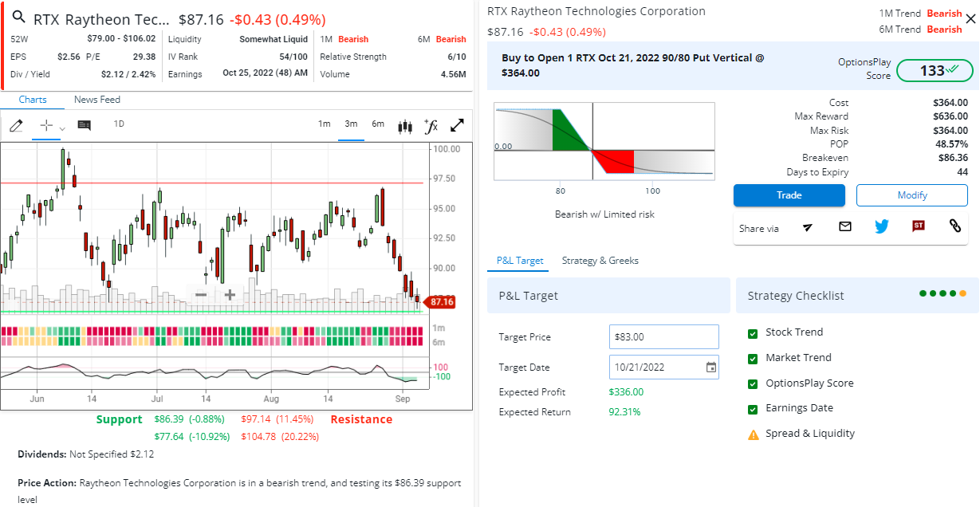Share the trade via Telegram arrow icon
This screenshot has height=507, width=980.
coord(808,227)
